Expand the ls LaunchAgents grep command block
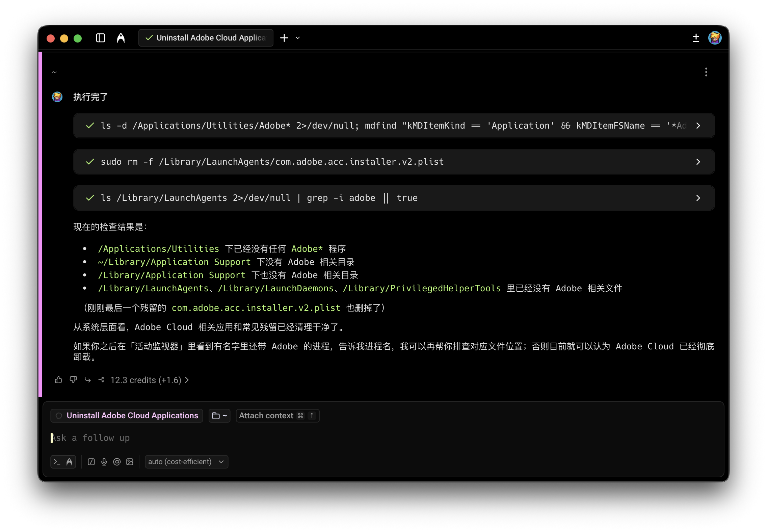 point(698,198)
